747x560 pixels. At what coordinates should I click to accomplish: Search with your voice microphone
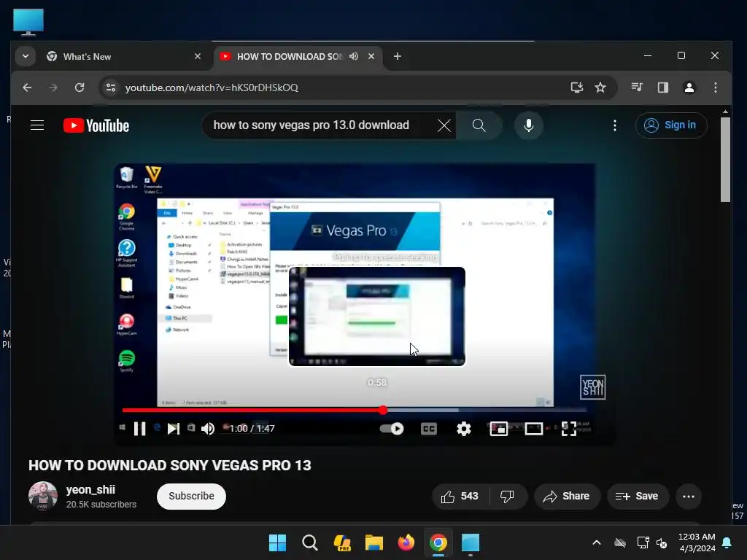[528, 125]
